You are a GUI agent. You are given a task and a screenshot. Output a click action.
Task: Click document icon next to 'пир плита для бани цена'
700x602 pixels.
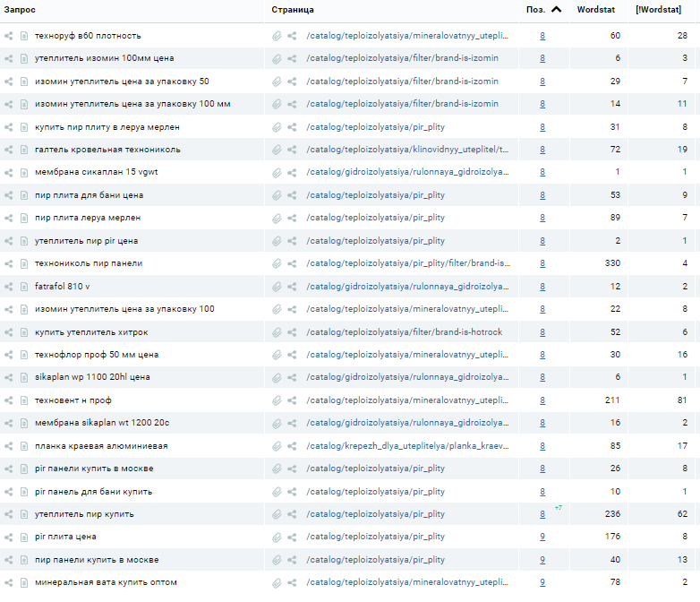pos(24,195)
